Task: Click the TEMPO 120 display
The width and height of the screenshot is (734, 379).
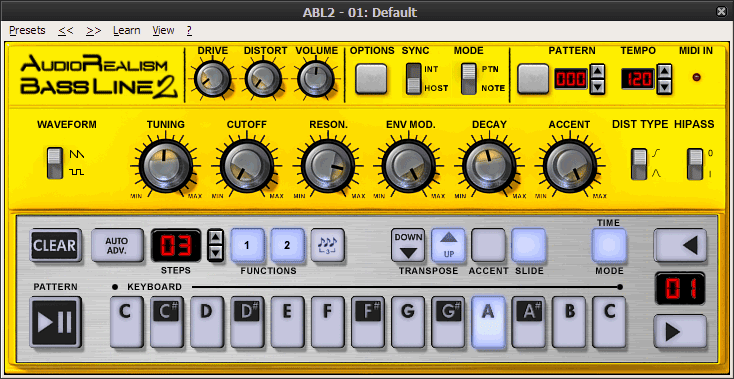Action: point(638,79)
